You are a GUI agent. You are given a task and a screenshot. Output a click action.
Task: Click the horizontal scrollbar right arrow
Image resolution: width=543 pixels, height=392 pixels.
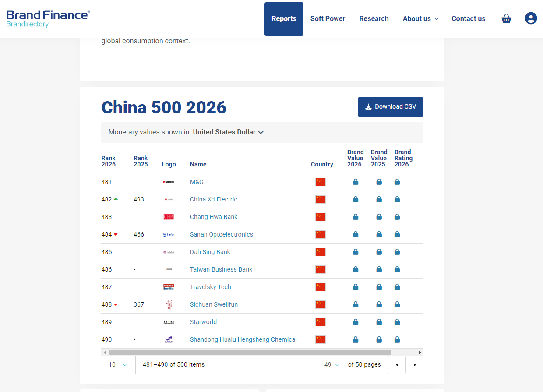[420, 352]
